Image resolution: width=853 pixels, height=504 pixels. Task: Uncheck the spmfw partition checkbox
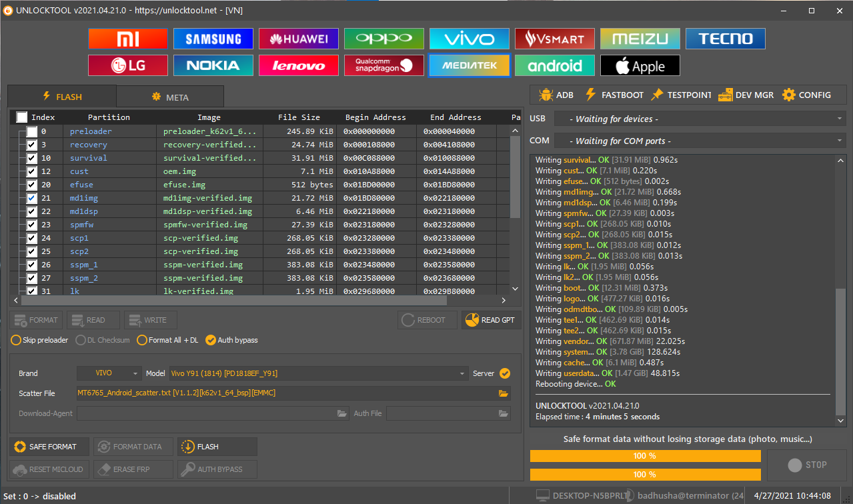point(32,225)
